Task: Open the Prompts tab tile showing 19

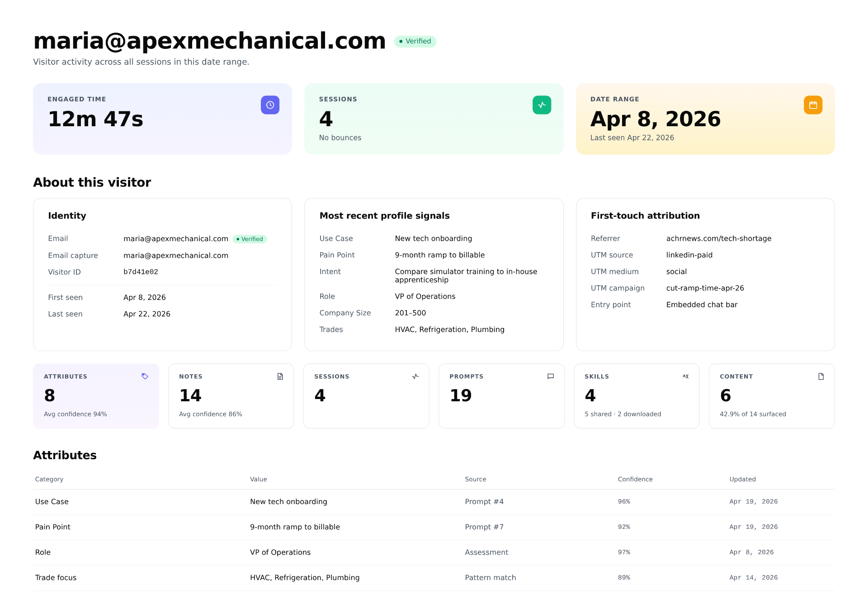Action: point(501,396)
